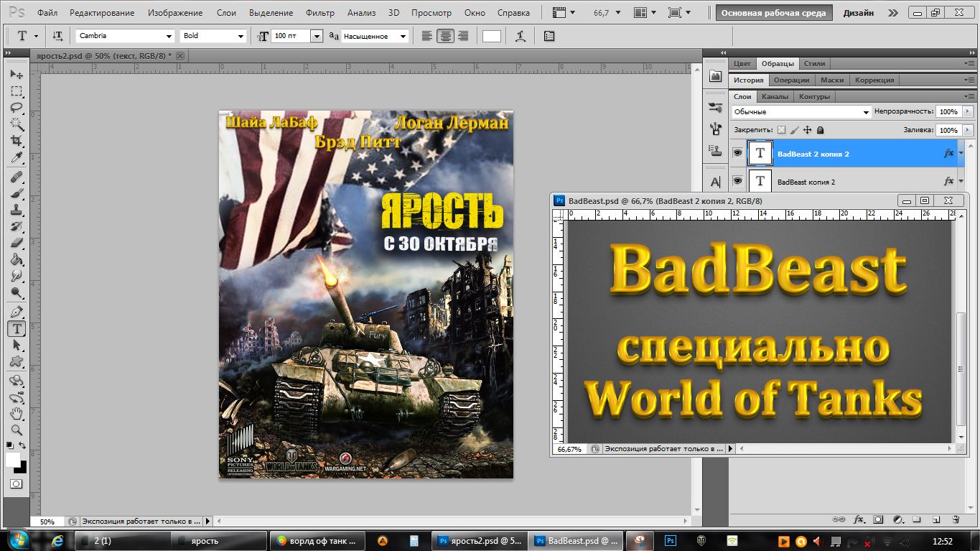Image resolution: width=980 pixels, height=551 pixels.
Task: Click the text color swatch
Action: click(x=492, y=36)
